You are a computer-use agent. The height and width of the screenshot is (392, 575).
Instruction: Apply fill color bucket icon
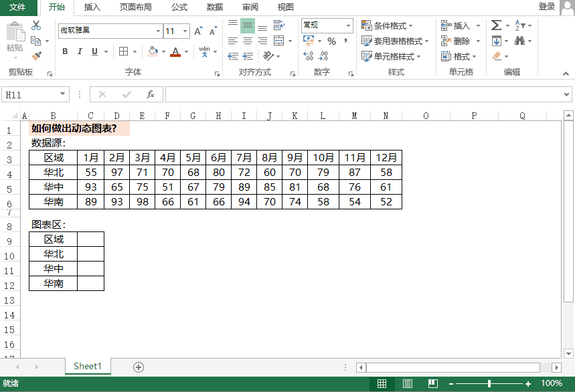153,52
